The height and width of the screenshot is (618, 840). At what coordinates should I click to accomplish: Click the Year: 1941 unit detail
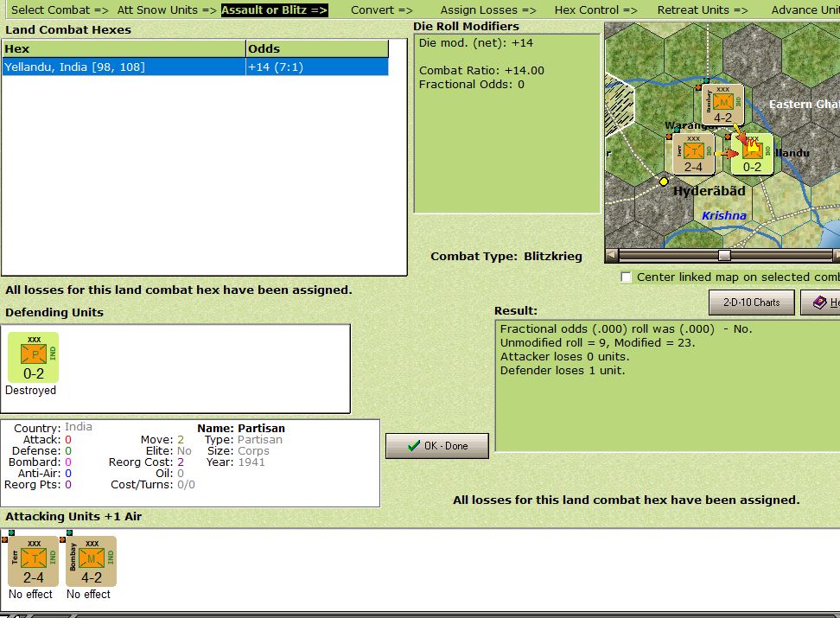click(x=236, y=462)
